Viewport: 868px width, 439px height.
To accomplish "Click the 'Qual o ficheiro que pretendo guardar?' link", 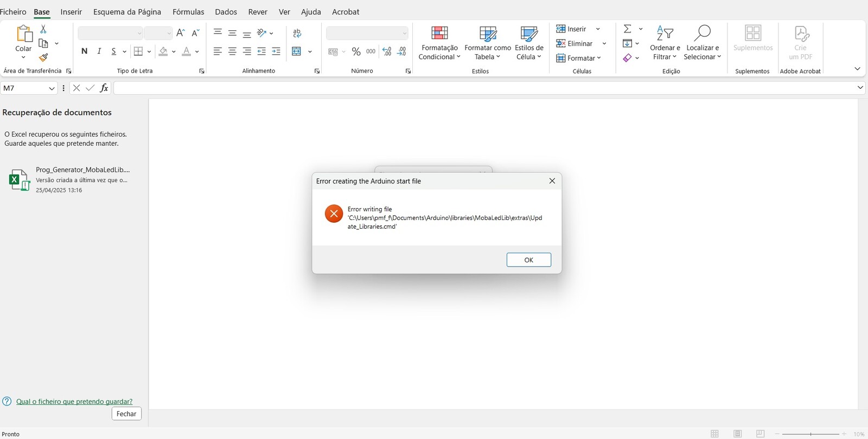I will point(74,402).
